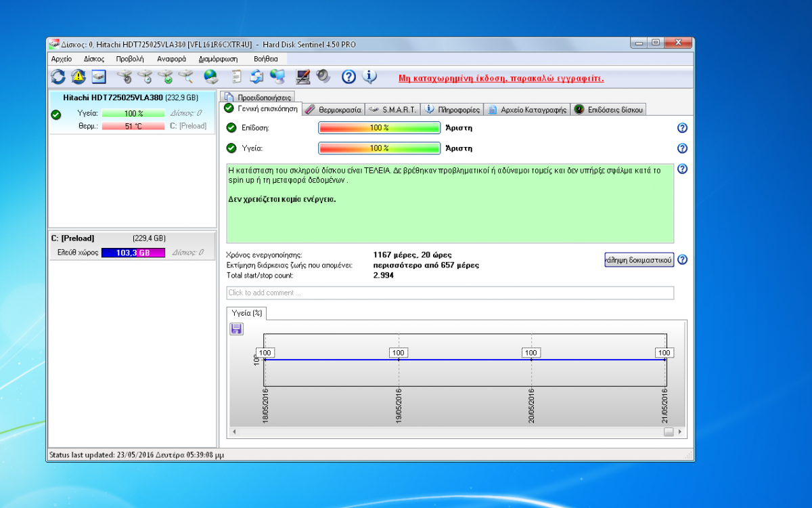Click the 'Δεν χρειάζεται καμία ενέργεια.' text

(x=283, y=200)
